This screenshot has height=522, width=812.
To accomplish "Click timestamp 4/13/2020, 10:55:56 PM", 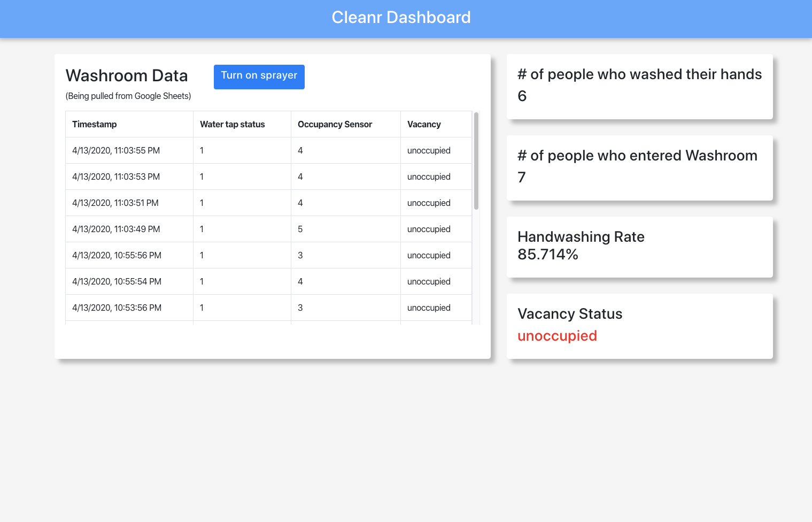I will click(x=117, y=255).
